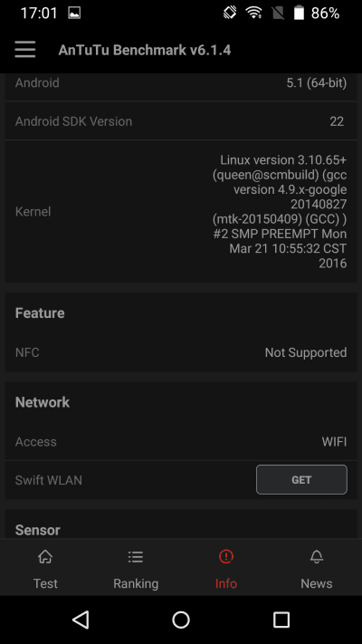This screenshot has height=644, width=362.
Task: Tap the screenshot notification icon
Action: pyautogui.click(x=74, y=14)
